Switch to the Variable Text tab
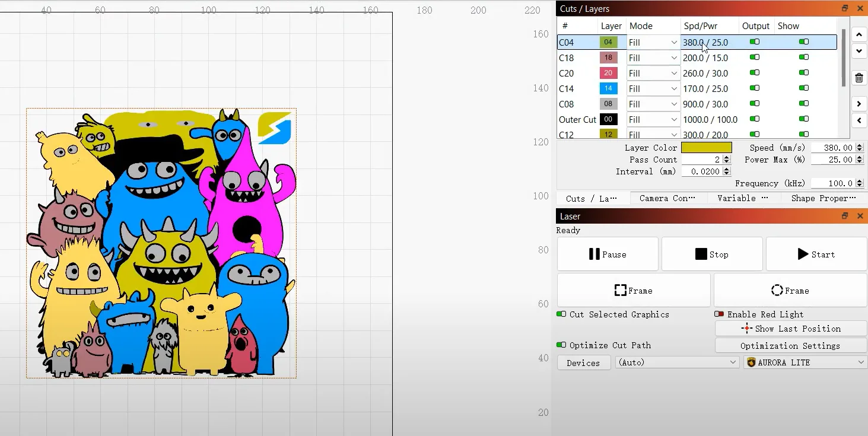 [x=743, y=199]
